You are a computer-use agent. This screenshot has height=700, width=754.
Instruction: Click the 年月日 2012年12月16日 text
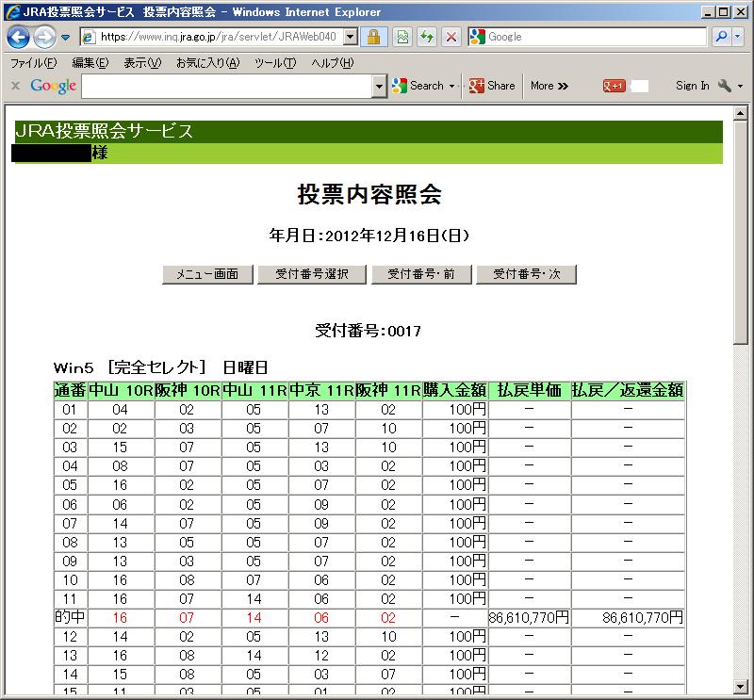[369, 236]
